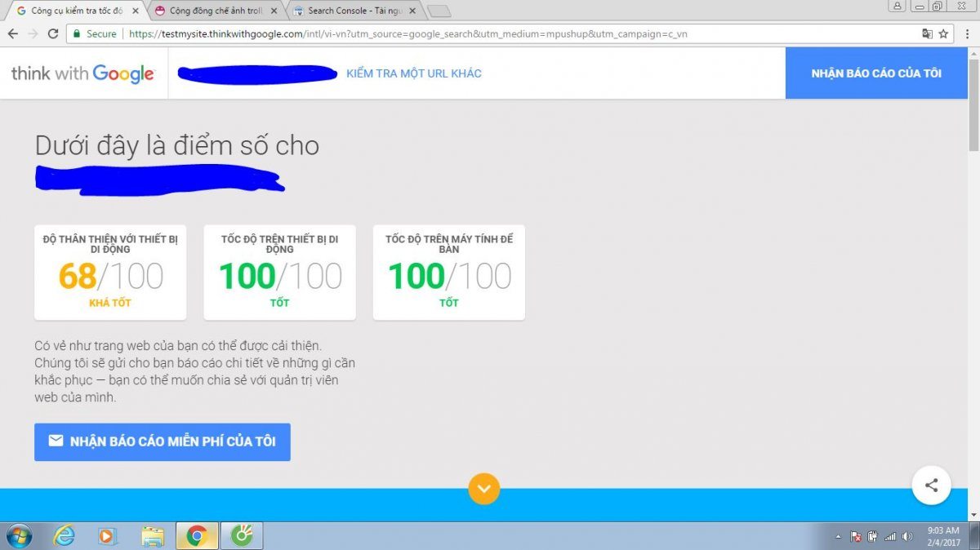Switch to 'Cộng đồng chế ảnh troll' tab
The height and width of the screenshot is (550, 980).
click(216, 11)
